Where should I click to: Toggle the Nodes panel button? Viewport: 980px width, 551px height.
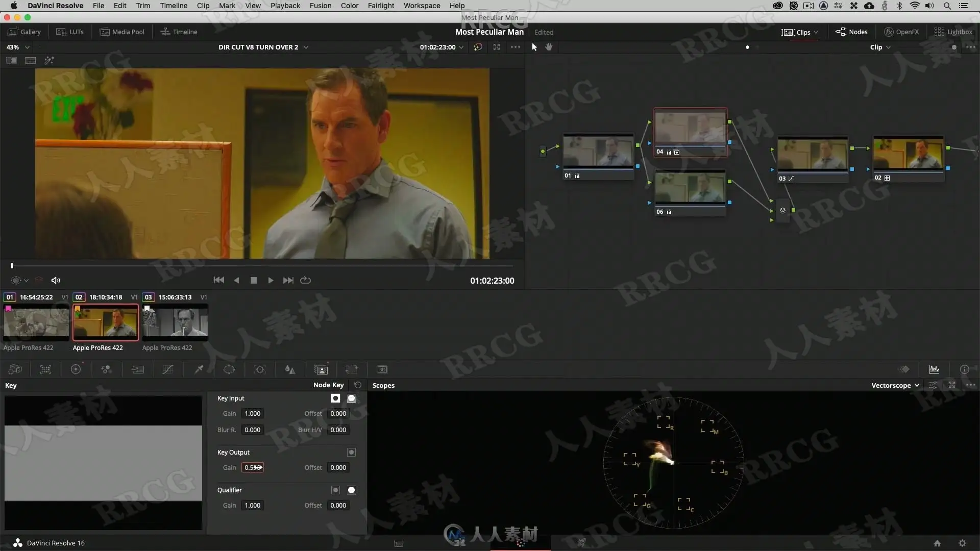[x=851, y=32]
